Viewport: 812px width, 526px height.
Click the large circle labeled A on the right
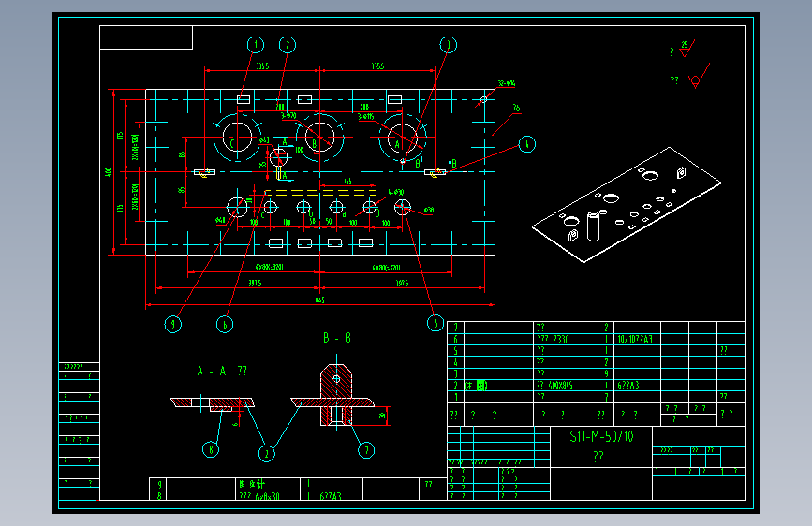(403, 139)
